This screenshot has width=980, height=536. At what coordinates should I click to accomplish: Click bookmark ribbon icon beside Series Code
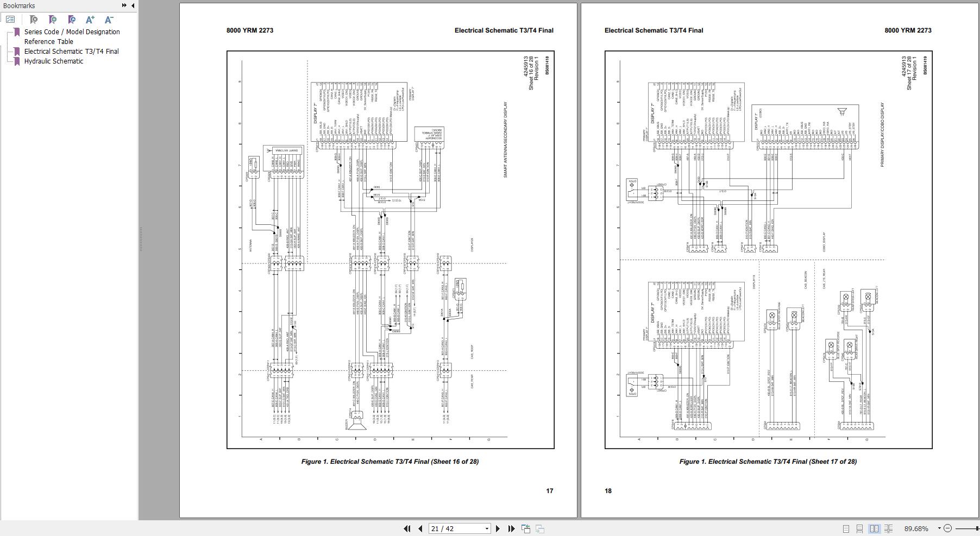coord(17,32)
